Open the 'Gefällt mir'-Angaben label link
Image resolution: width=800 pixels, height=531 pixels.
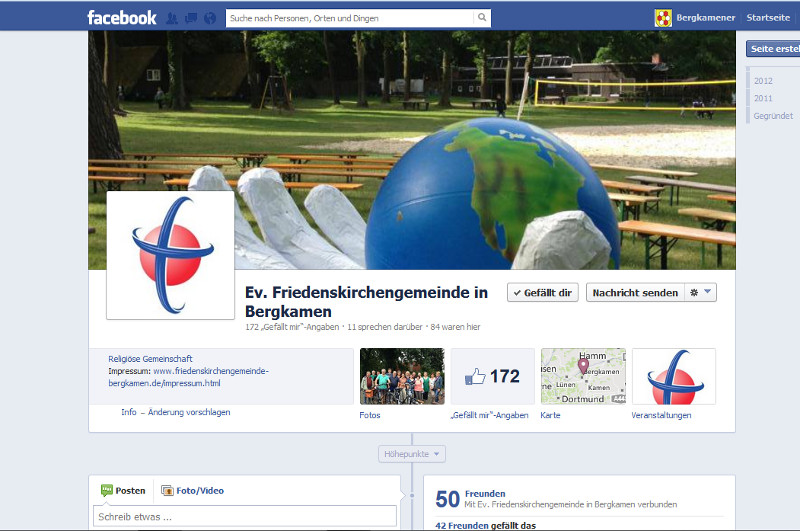coord(489,415)
